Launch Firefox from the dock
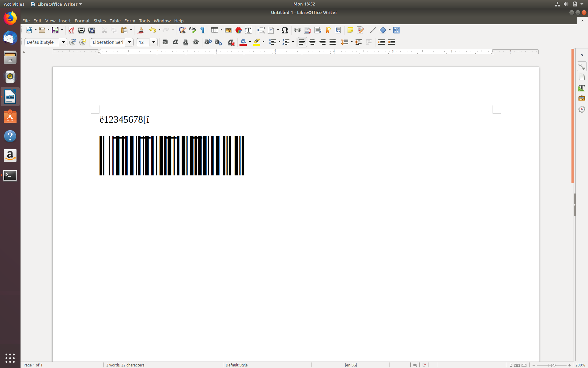Image resolution: width=588 pixels, height=368 pixels. 10,18
